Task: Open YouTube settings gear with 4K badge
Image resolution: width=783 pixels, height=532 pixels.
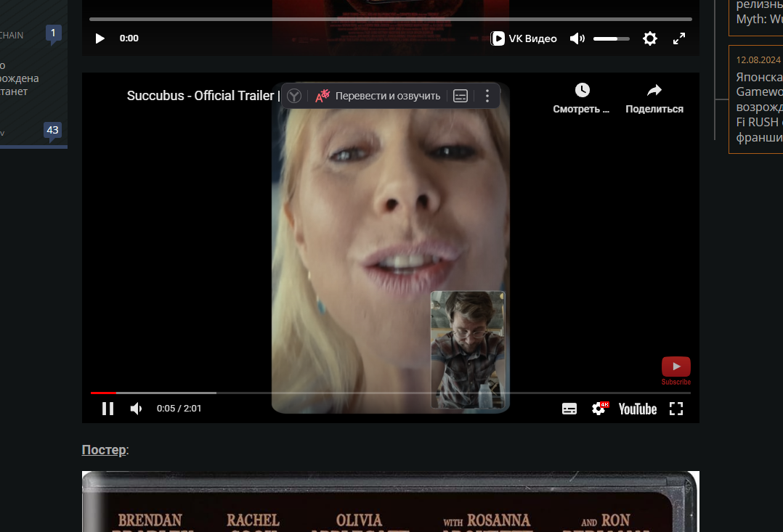Action: [x=600, y=409]
